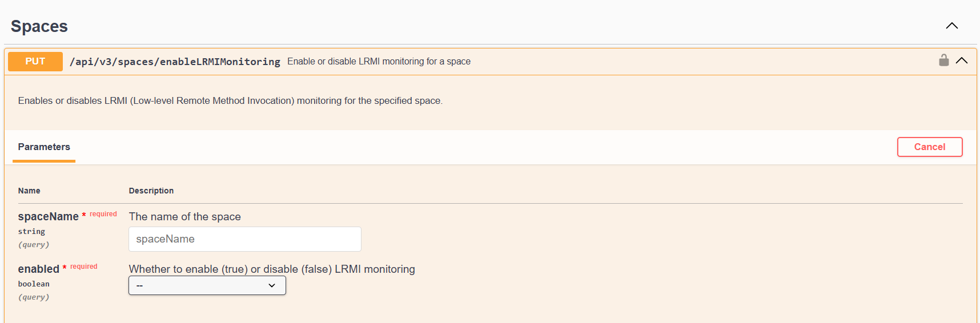
Task: Click the 'Whether to enable (true)' description text
Action: [272, 269]
